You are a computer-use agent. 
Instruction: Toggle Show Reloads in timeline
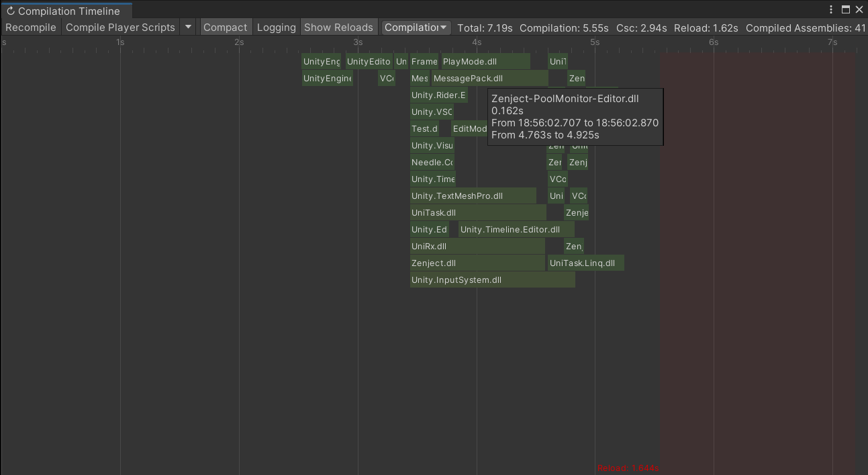pyautogui.click(x=338, y=28)
